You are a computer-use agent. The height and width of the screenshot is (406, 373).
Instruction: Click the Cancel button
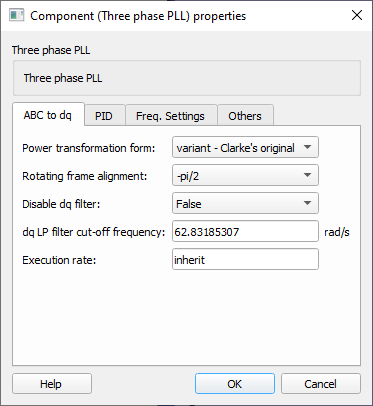click(321, 384)
